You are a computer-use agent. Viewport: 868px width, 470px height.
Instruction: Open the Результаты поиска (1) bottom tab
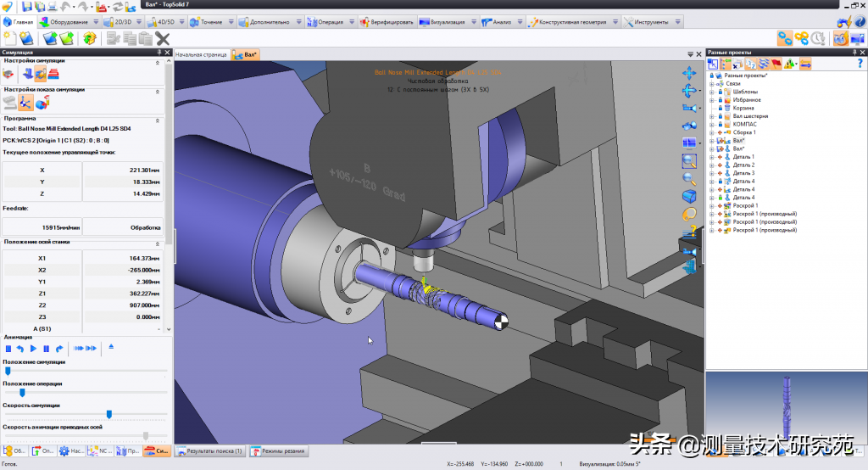(x=210, y=451)
